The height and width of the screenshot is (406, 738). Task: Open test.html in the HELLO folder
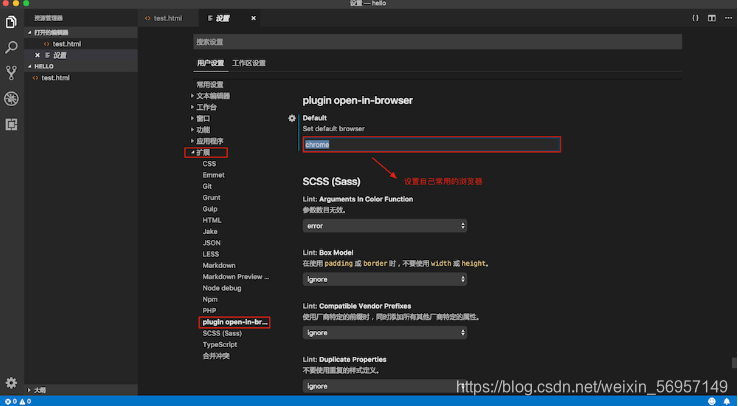tap(56, 78)
